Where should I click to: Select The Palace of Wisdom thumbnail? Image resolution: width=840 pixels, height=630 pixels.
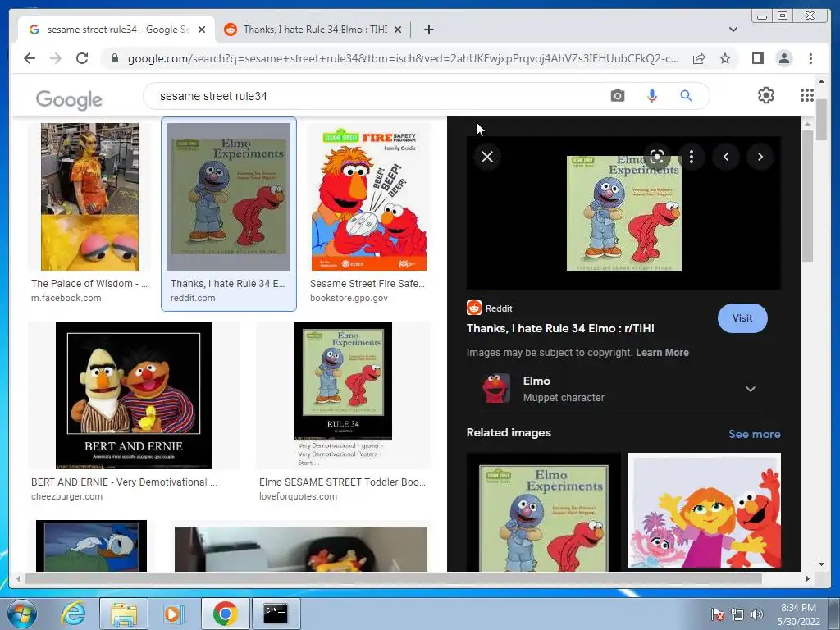point(89,197)
